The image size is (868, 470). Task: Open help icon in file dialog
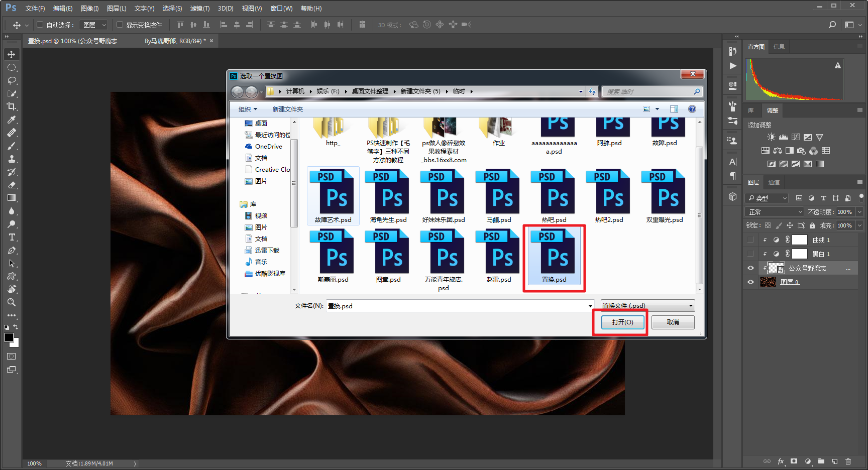692,109
